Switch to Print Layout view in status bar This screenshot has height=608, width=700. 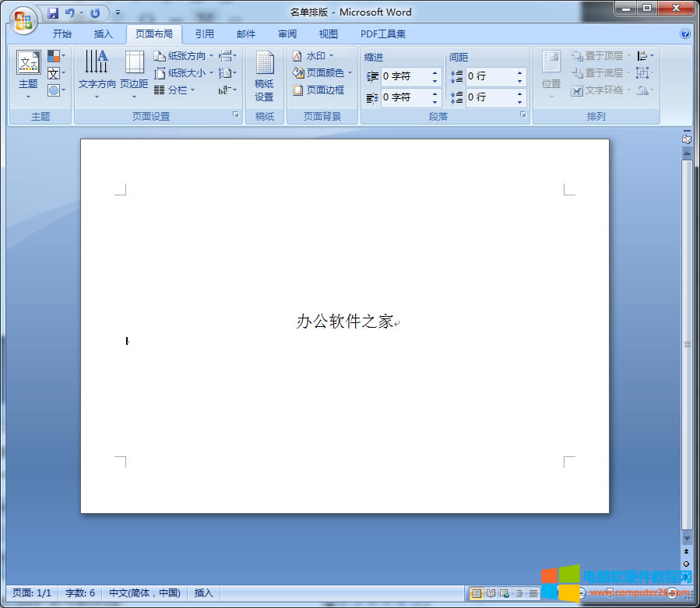coord(476,593)
